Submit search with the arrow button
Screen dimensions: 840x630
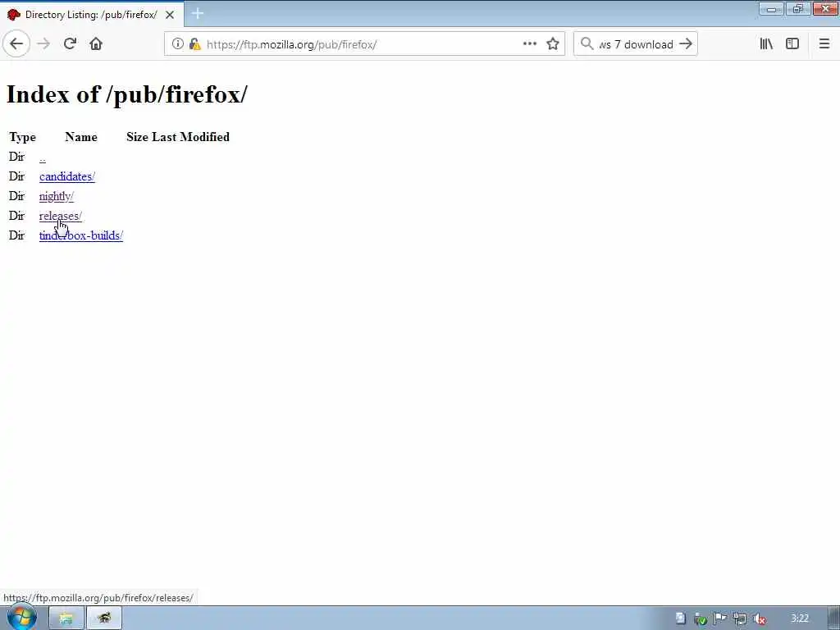pyautogui.click(x=686, y=44)
